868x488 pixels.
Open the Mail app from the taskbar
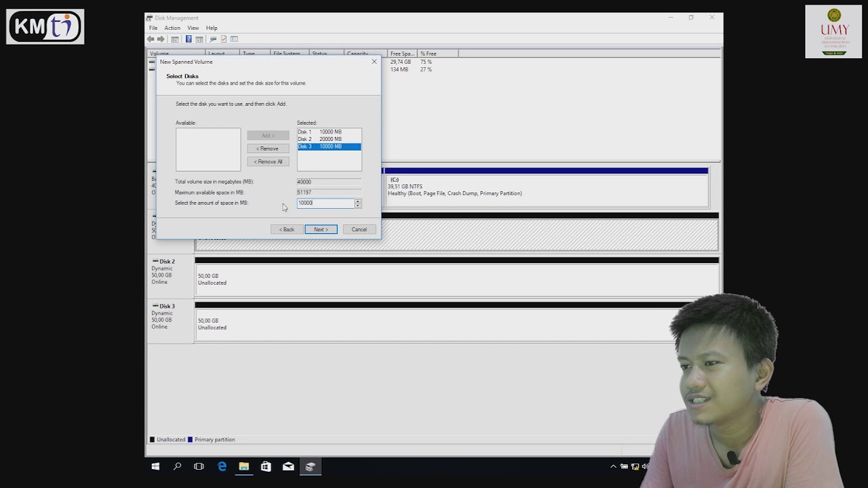288,466
